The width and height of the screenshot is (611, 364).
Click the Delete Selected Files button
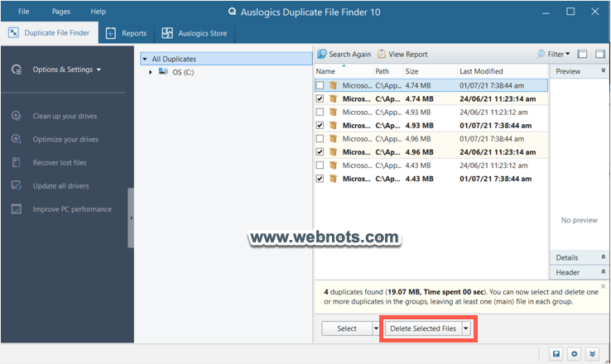pyautogui.click(x=422, y=328)
